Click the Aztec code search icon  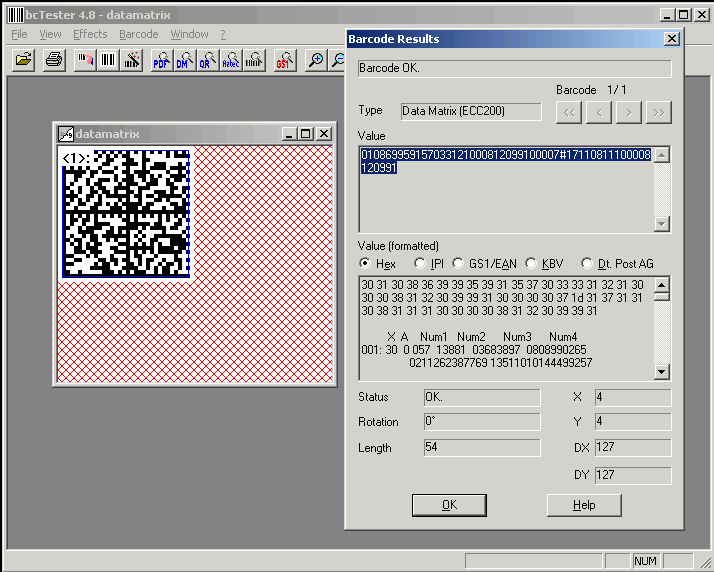(231, 60)
